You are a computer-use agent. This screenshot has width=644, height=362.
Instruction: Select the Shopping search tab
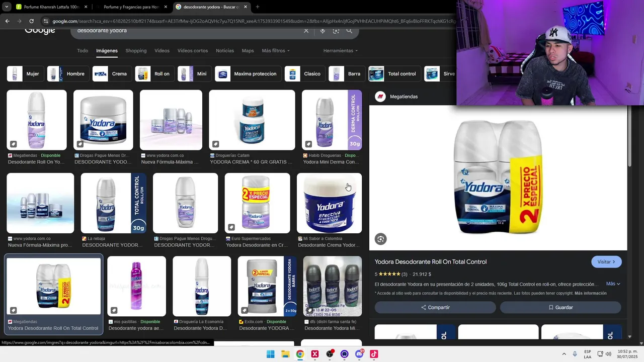tap(136, 51)
